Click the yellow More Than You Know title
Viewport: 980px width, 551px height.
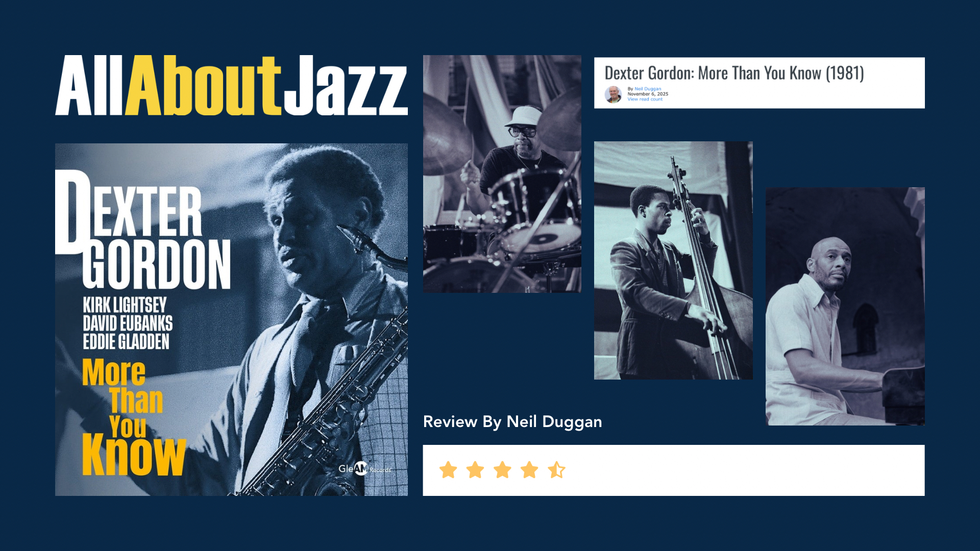pyautogui.click(x=134, y=417)
